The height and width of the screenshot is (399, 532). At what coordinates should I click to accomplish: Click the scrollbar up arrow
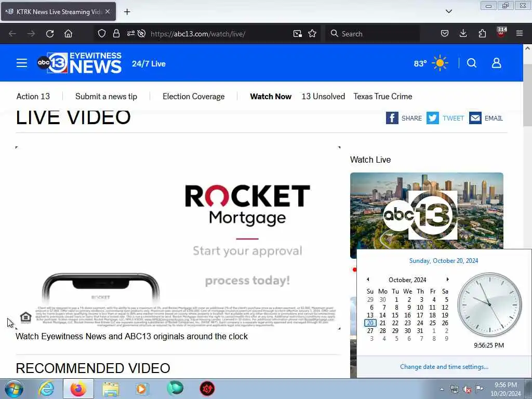pyautogui.click(x=527, y=48)
